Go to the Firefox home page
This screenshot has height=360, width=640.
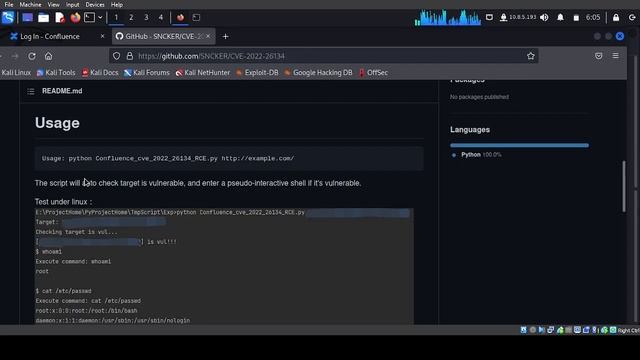[x=49, y=56]
